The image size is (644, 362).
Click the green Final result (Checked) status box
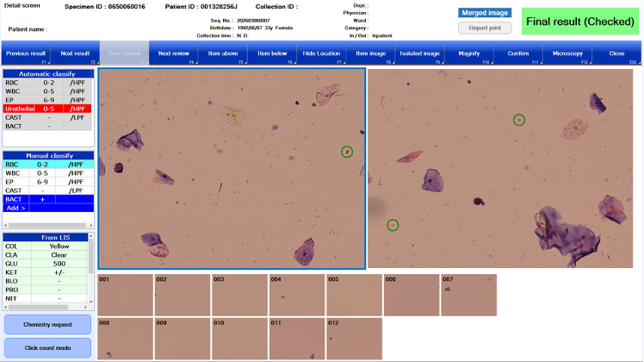point(579,22)
